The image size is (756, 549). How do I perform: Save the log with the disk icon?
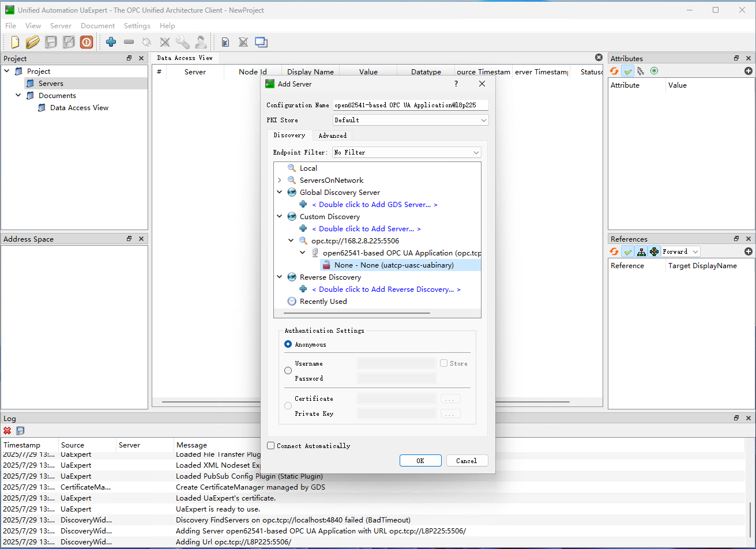20,431
